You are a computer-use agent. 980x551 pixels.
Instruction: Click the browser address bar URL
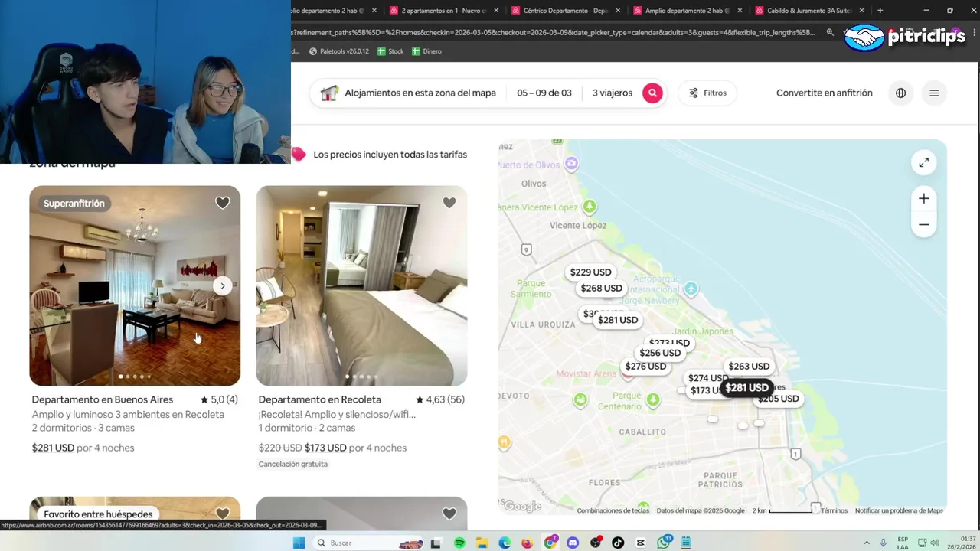point(555,32)
